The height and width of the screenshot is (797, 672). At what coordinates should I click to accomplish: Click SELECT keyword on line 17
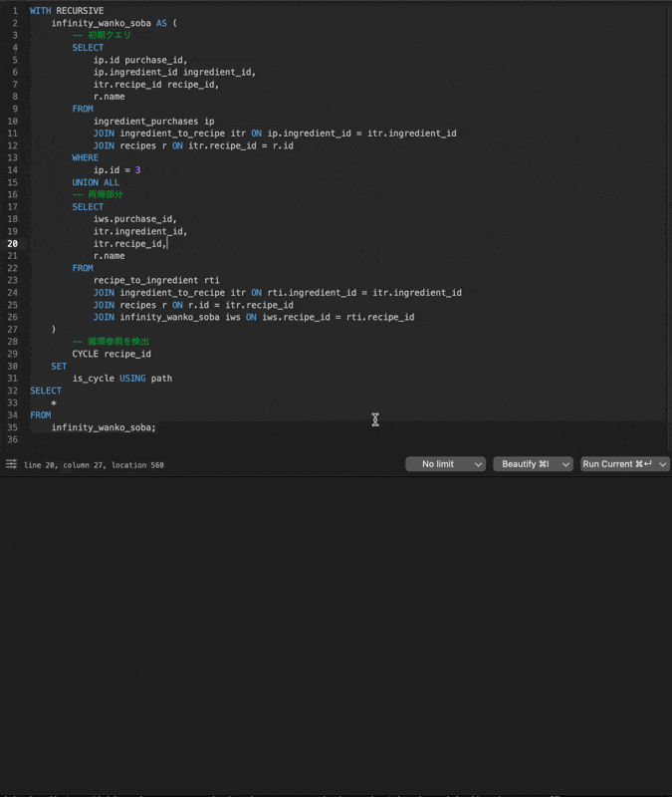coord(88,207)
